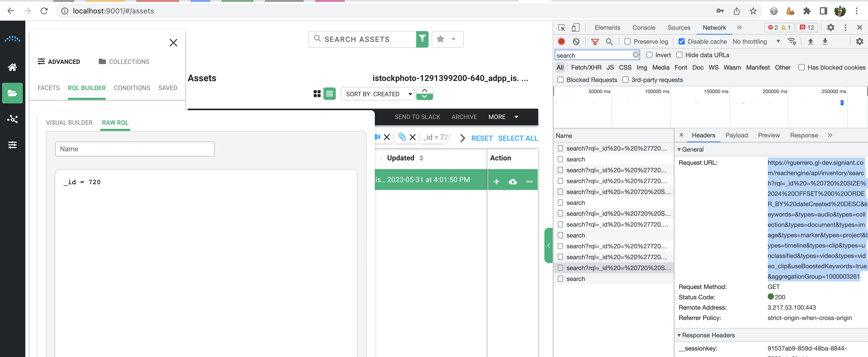Click the SEND TO SLACK button
The height and width of the screenshot is (357, 868).
click(x=417, y=117)
